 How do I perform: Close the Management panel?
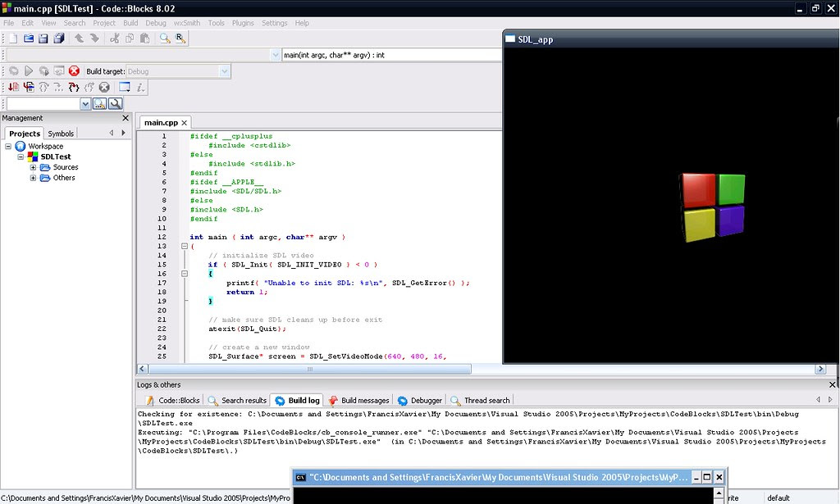[x=126, y=118]
